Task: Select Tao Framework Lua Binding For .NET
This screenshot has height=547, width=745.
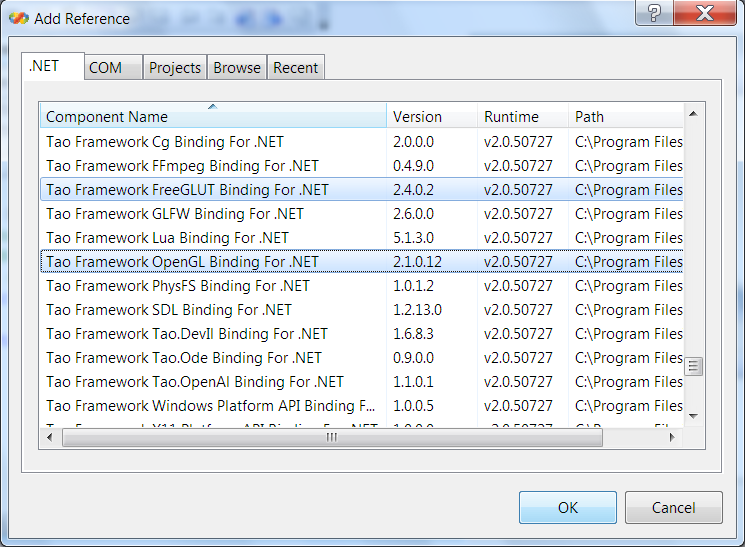Action: [362, 238]
